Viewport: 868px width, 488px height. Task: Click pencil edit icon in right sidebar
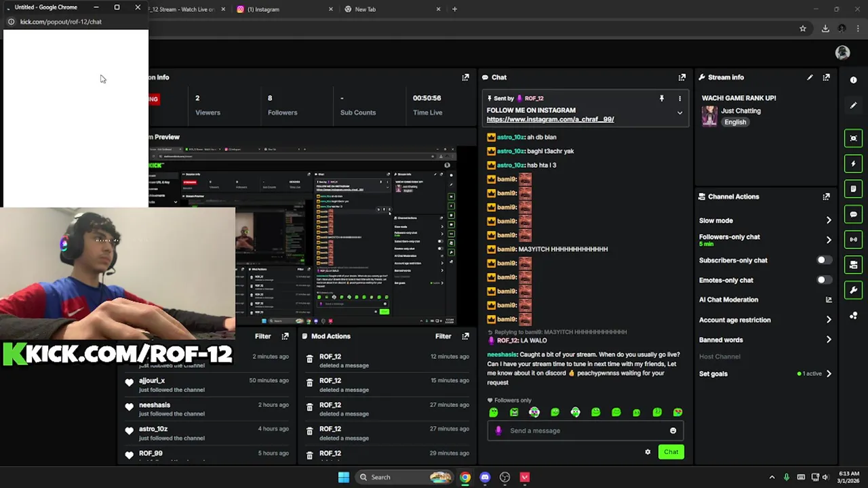853,106
